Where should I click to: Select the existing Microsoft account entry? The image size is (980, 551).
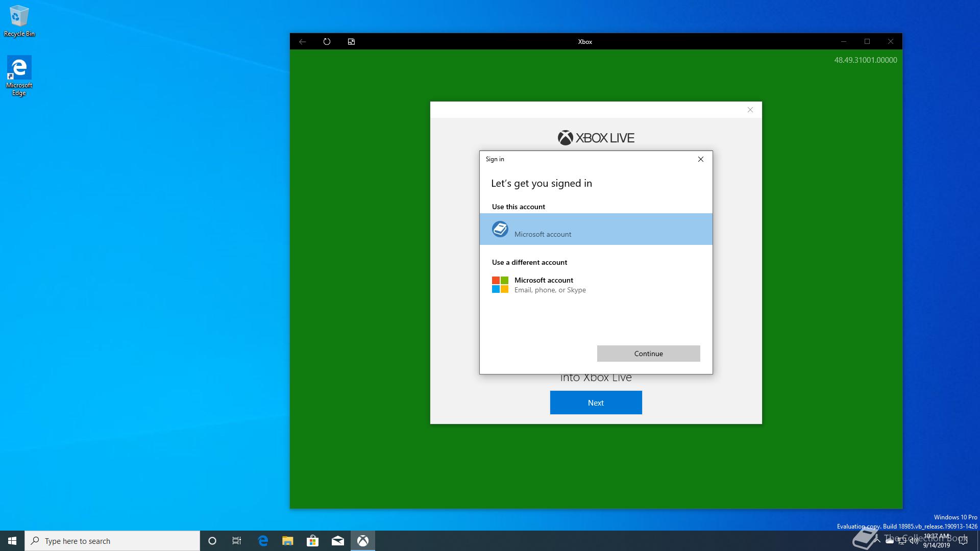click(x=596, y=229)
